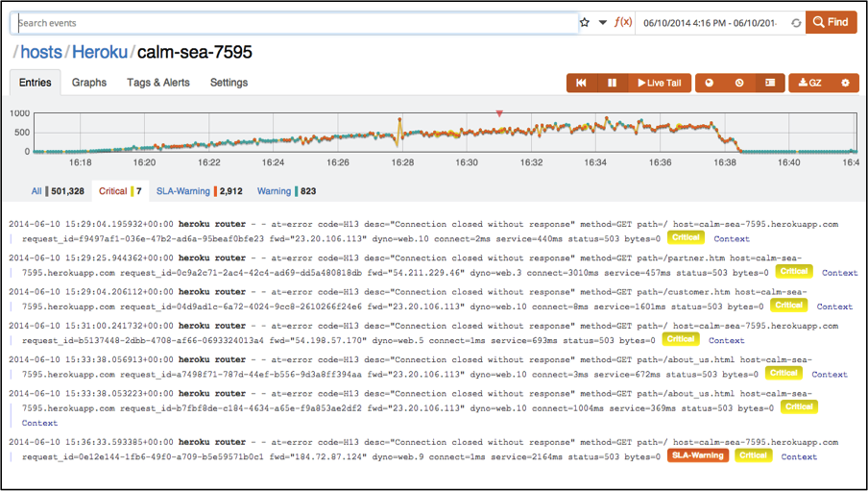Click the refresh icon in date range field
Viewport: 868px width, 491px height.
[796, 23]
